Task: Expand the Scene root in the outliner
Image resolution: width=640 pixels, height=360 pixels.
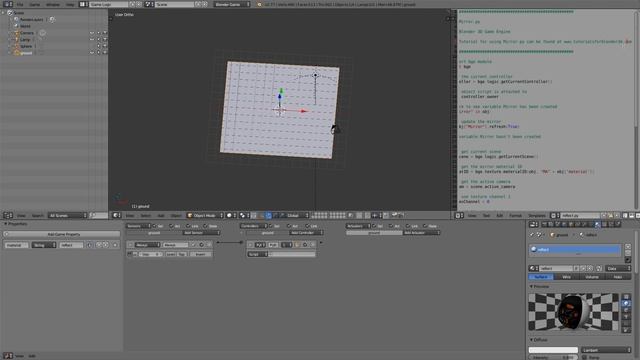Action: (x=4, y=13)
